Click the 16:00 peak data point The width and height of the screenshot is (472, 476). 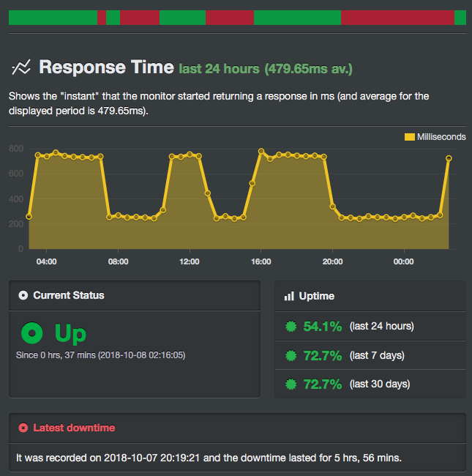261,152
